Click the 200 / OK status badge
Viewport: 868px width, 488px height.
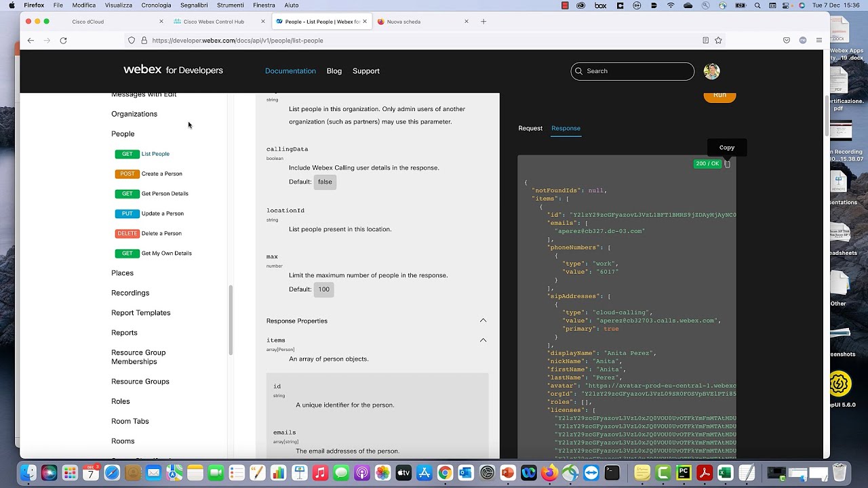707,163
